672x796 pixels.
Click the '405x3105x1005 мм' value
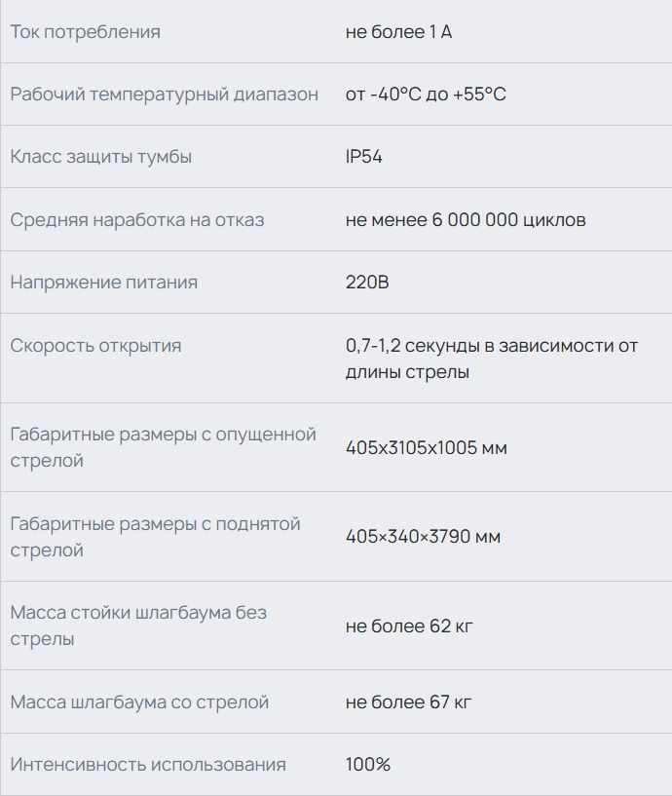pos(427,448)
